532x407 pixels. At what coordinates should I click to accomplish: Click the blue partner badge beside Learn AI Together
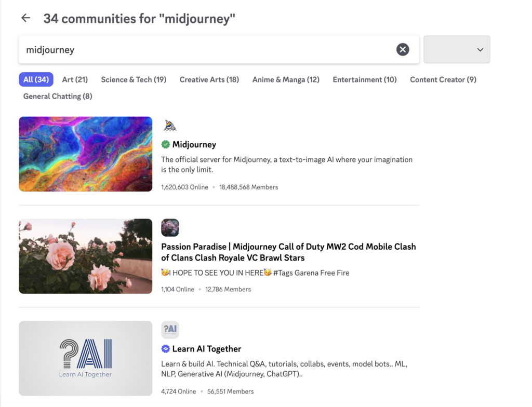pos(166,349)
